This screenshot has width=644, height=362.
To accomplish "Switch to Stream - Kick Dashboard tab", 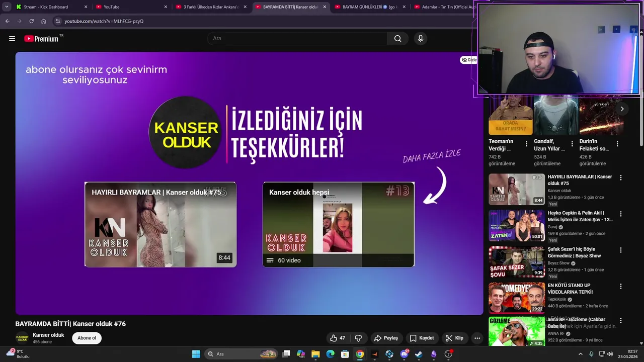I will click(50, 7).
